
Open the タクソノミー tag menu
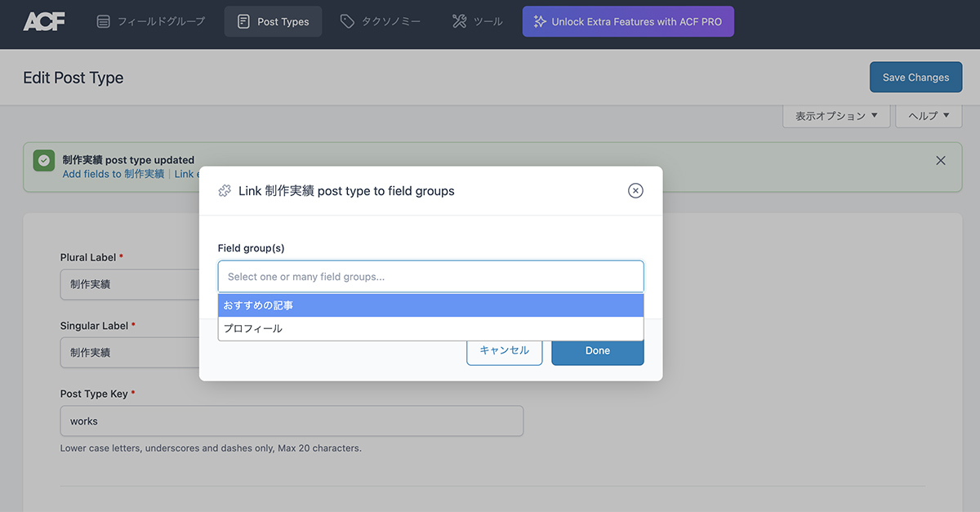[381, 22]
